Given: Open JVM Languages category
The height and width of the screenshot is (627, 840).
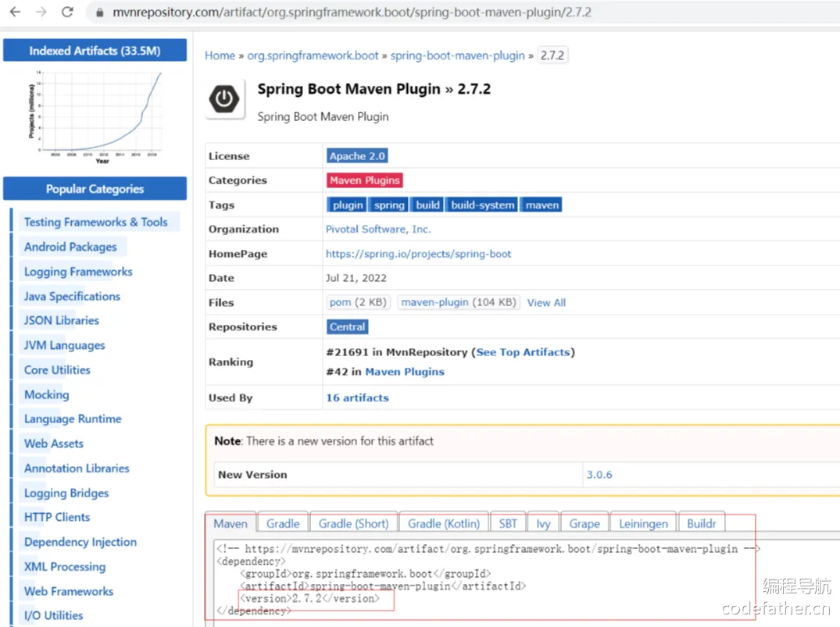Looking at the screenshot, I should 64,345.
